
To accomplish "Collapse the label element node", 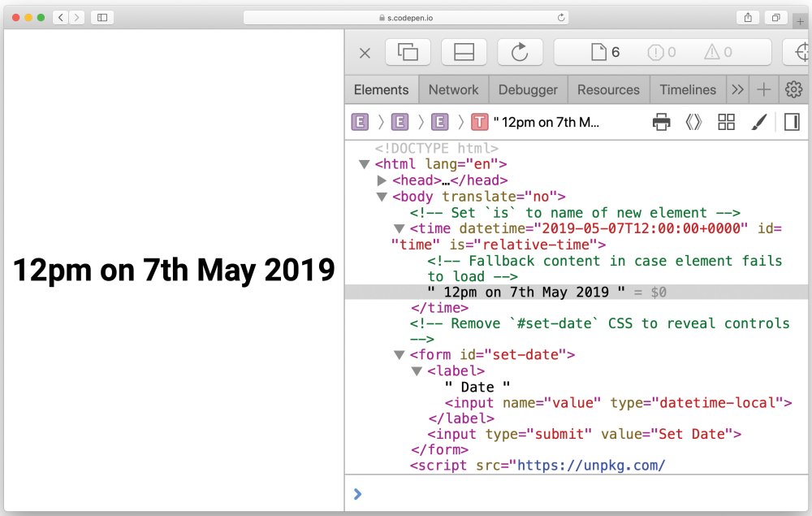I will (417, 371).
